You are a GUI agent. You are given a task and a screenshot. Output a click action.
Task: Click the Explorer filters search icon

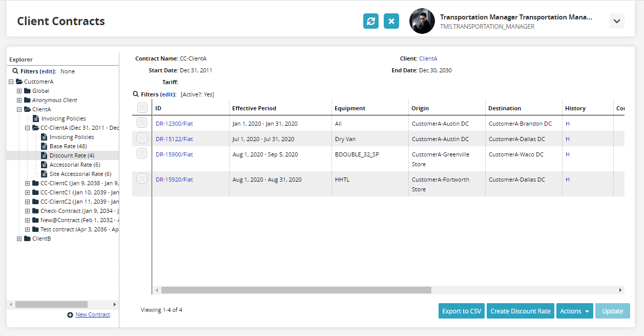click(15, 71)
